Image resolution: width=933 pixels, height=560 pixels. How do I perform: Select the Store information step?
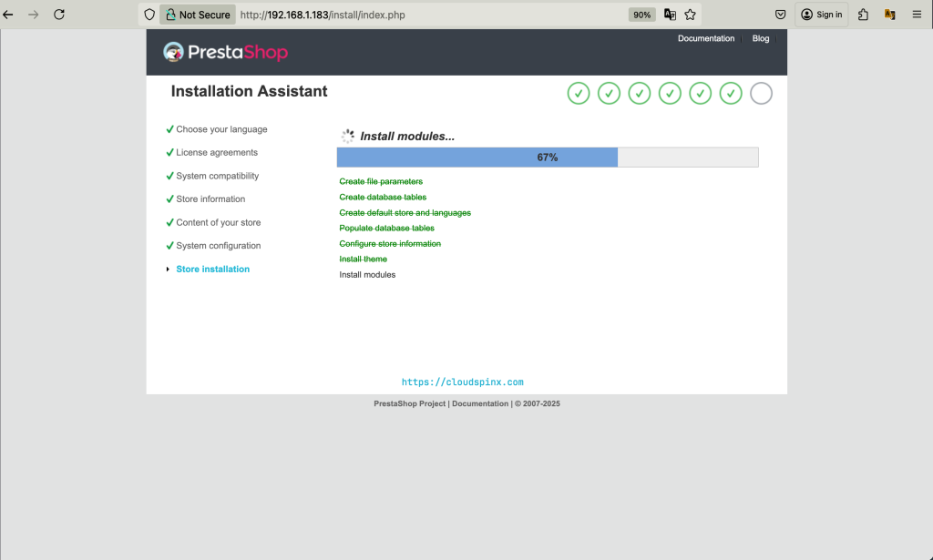tap(210, 199)
